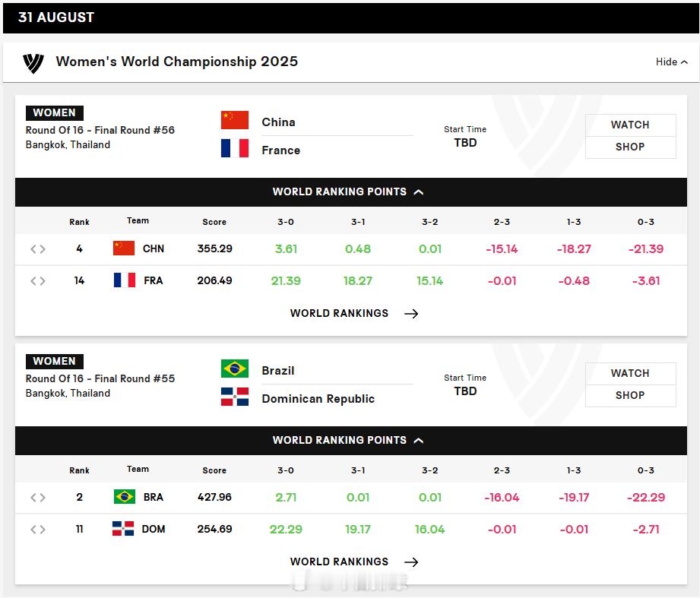Click the Dominican Republic flag in match header
Image resolution: width=700 pixels, height=598 pixels.
235,397
